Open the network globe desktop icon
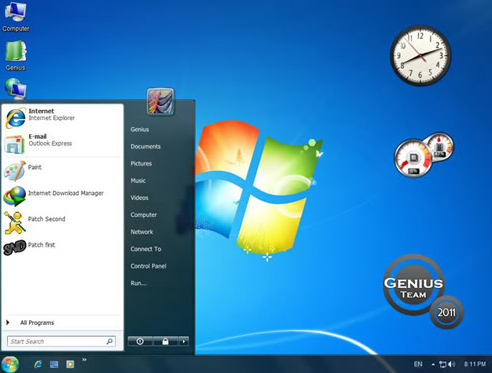492x373 pixels. (x=15, y=88)
